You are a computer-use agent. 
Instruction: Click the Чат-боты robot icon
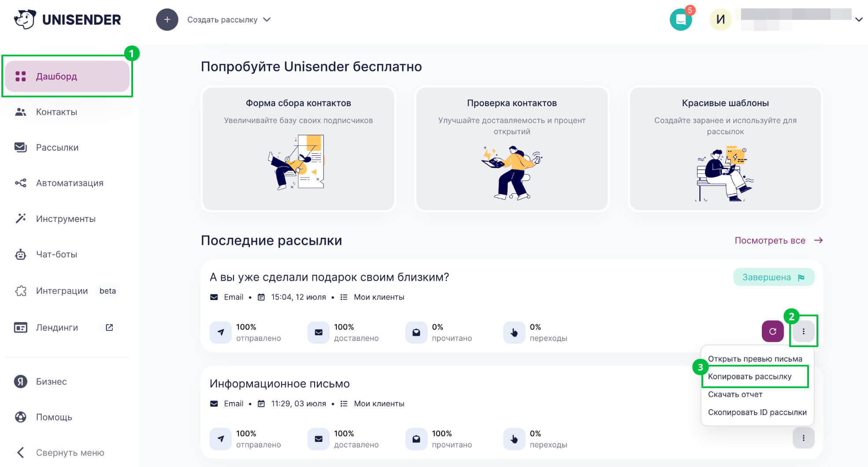[21, 254]
